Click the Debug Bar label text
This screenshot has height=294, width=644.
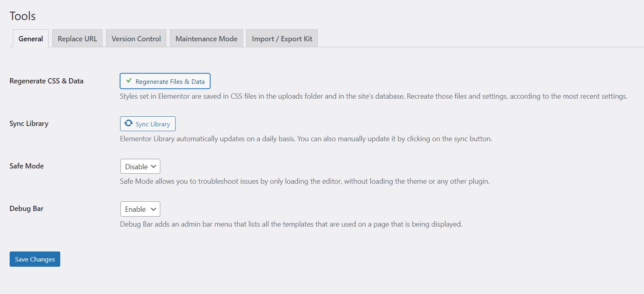point(26,208)
